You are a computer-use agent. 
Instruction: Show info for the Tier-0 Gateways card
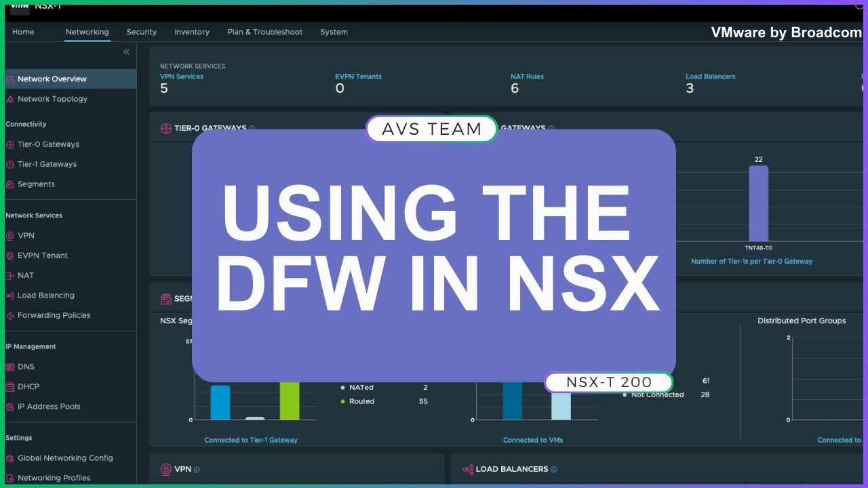coord(252,128)
